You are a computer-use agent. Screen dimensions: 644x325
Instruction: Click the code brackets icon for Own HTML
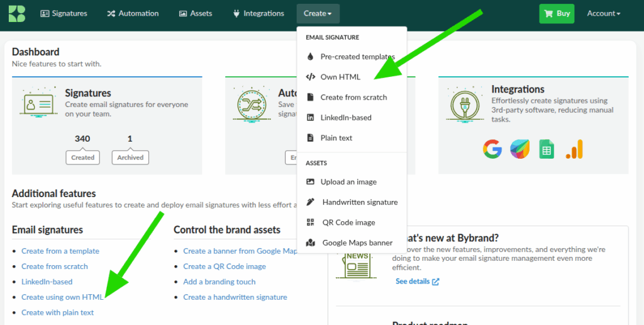tap(311, 77)
